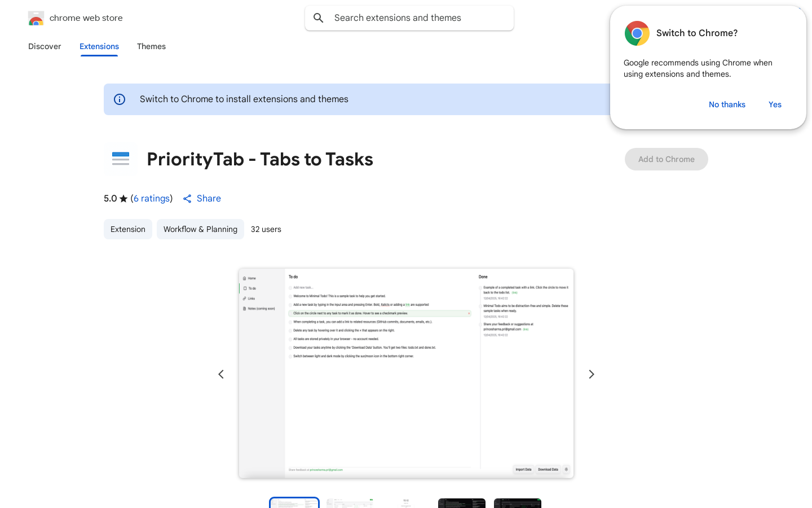Select the Extensions tab
Screen dimensions: 812x508
(x=99, y=46)
